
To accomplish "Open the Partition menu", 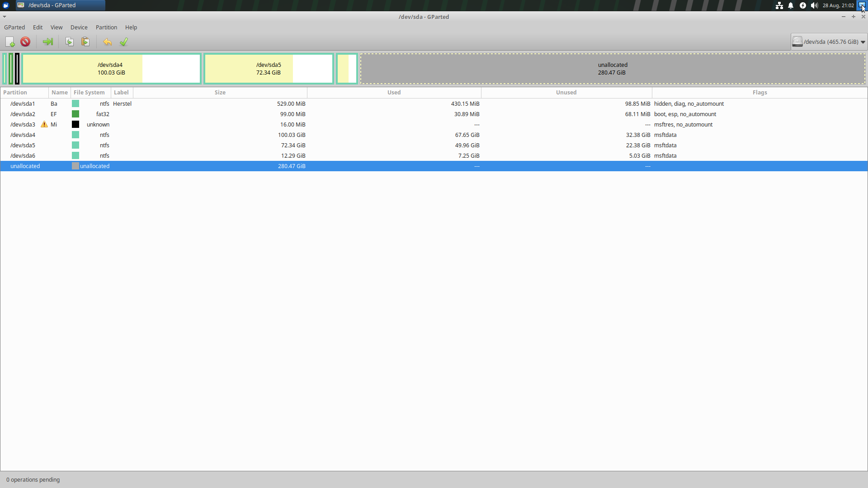I will click(106, 28).
